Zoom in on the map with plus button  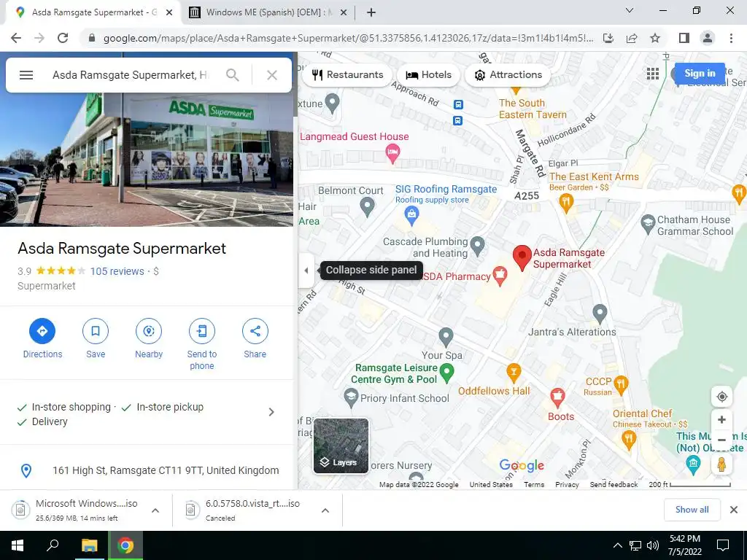[x=721, y=419]
